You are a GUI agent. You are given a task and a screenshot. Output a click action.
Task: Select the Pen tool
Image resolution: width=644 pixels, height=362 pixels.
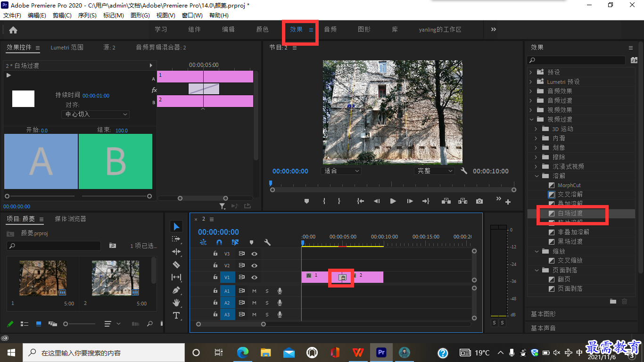point(176,290)
